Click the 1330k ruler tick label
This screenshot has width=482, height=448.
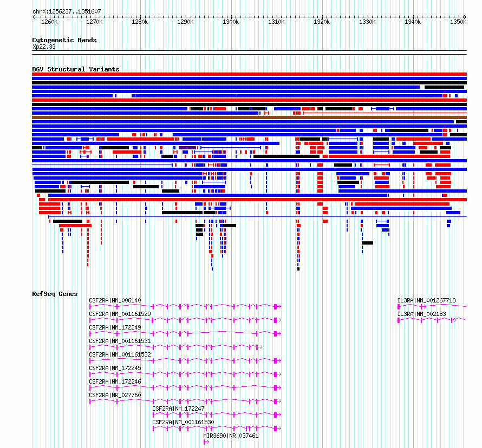pyautogui.click(x=367, y=22)
